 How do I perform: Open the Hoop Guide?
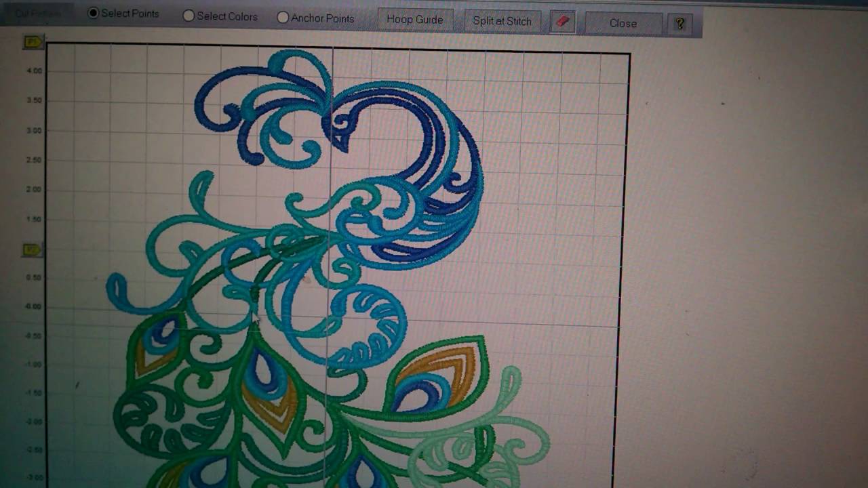pos(414,20)
